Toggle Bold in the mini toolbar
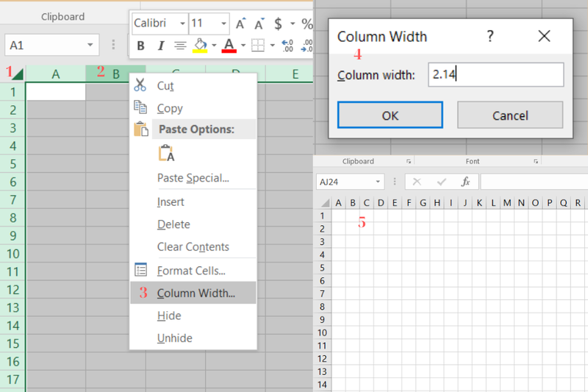 click(x=140, y=46)
